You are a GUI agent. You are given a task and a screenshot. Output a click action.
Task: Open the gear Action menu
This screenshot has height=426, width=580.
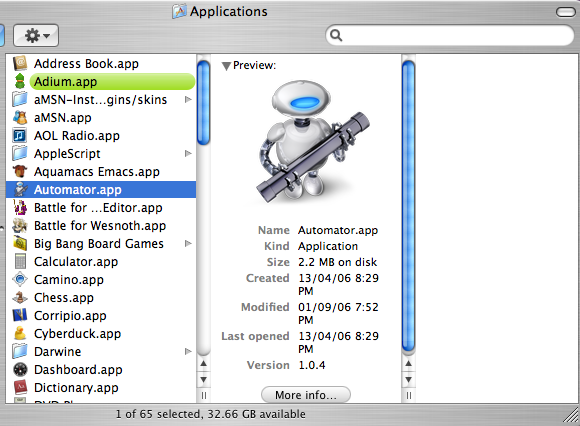pyautogui.click(x=36, y=36)
